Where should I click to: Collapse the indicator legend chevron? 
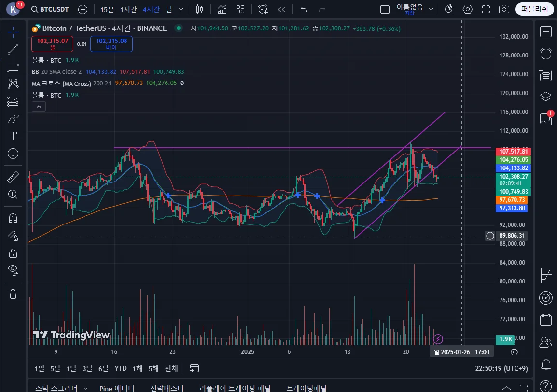tap(39, 106)
